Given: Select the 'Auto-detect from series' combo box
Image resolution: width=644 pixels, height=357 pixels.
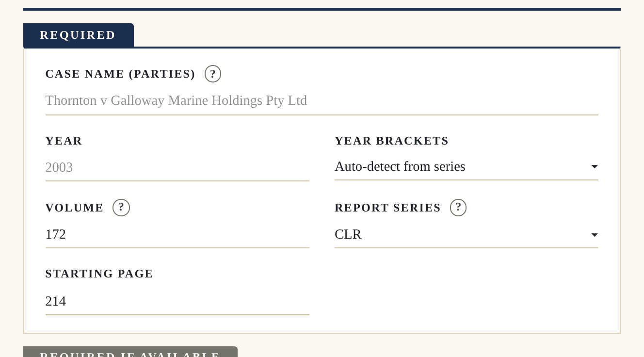Looking at the screenshot, I should 467,167.
